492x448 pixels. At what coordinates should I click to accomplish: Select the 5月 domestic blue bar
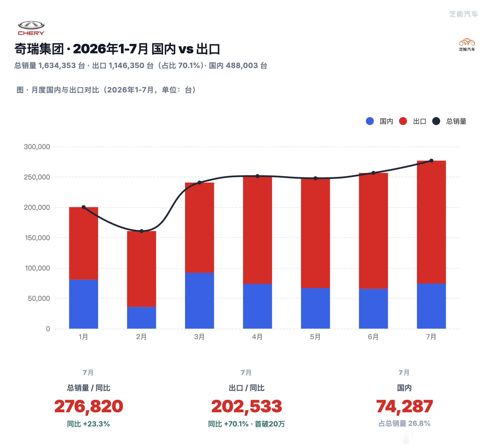tap(315, 308)
